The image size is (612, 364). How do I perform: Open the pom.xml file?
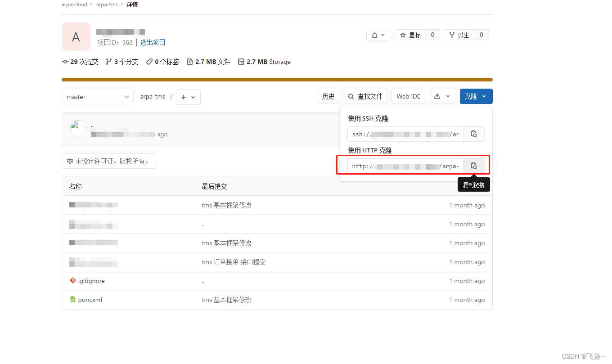click(x=90, y=299)
